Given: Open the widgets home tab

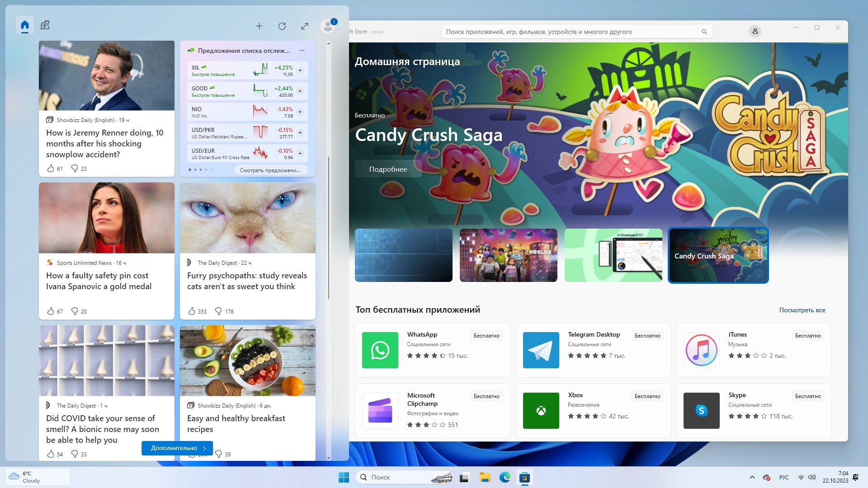Looking at the screenshot, I should click(x=25, y=25).
